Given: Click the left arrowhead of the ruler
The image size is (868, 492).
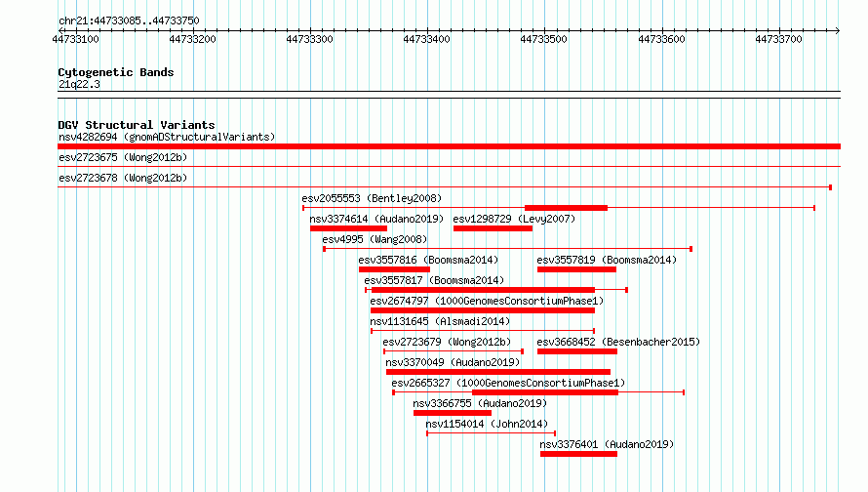Looking at the screenshot, I should [60, 30].
